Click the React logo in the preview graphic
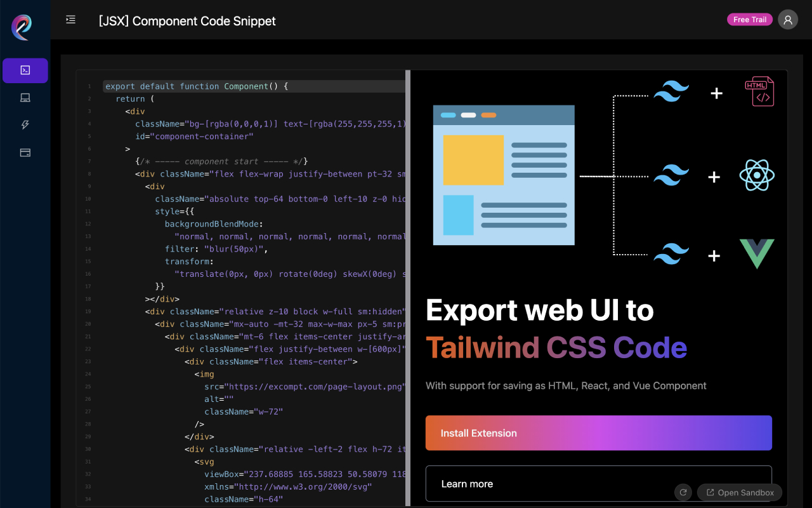Screen dimensions: 812x508 click(757, 175)
